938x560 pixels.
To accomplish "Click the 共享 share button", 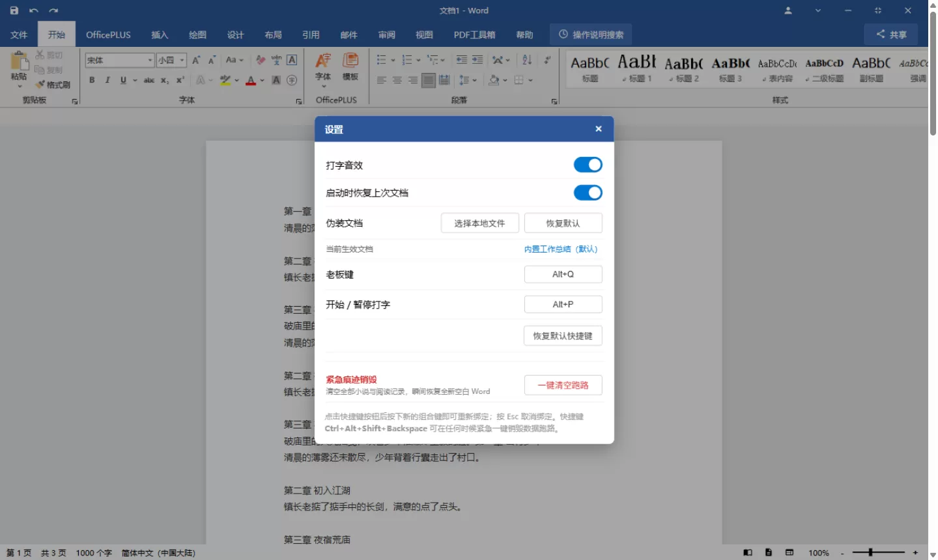I will (x=891, y=35).
